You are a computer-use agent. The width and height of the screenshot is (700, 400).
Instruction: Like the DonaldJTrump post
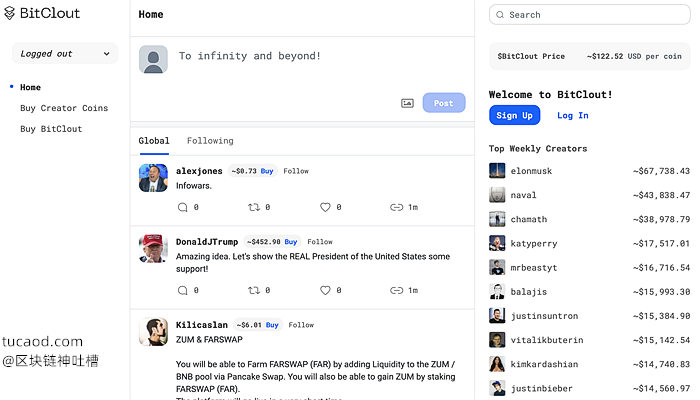point(325,290)
